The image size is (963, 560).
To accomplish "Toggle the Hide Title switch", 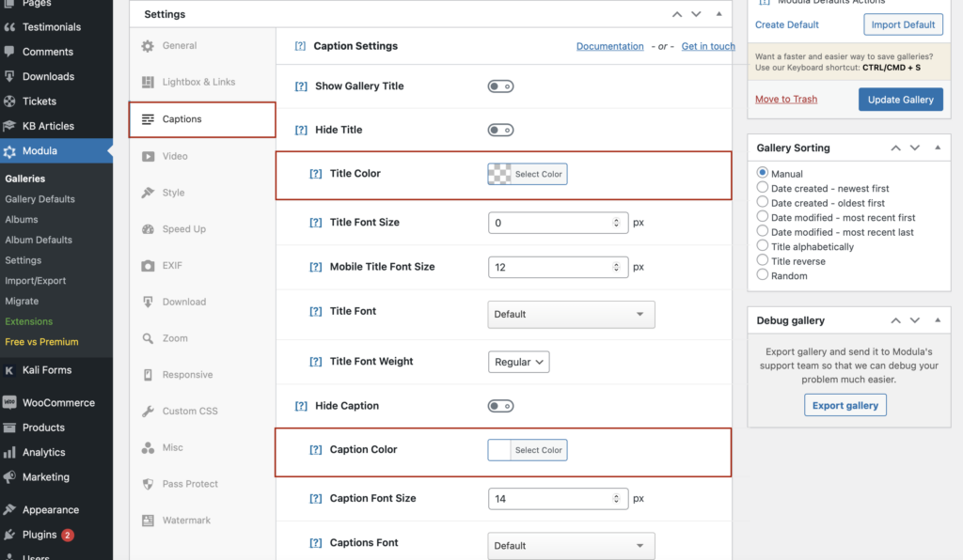I will click(x=500, y=130).
